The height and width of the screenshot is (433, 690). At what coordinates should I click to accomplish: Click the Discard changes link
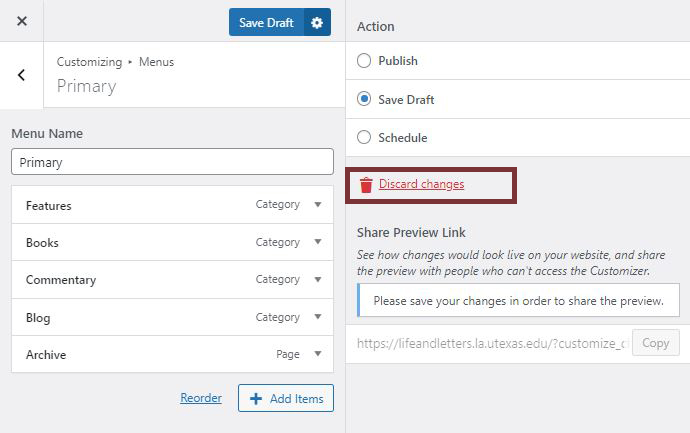click(421, 185)
